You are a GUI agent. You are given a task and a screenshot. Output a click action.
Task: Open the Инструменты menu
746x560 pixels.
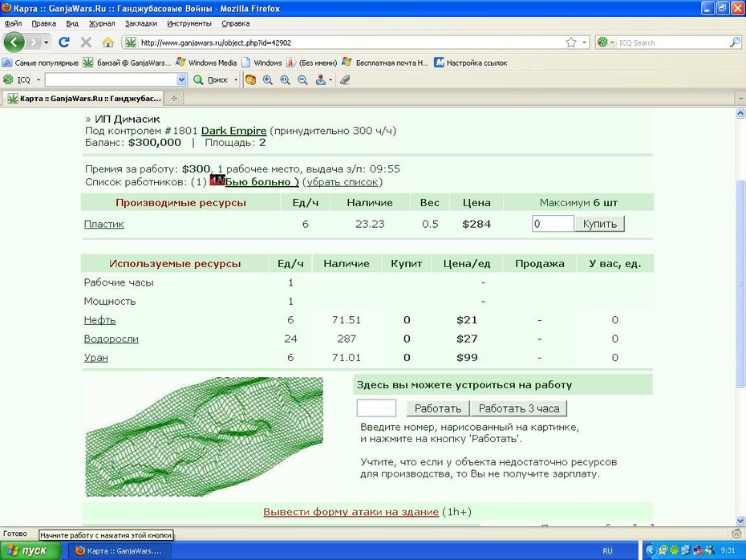pos(189,23)
